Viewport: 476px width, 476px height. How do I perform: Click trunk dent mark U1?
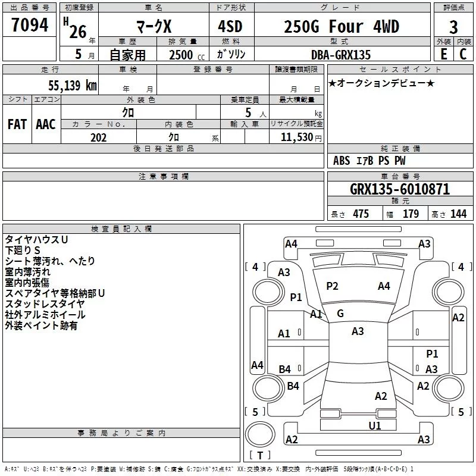coord(375,426)
